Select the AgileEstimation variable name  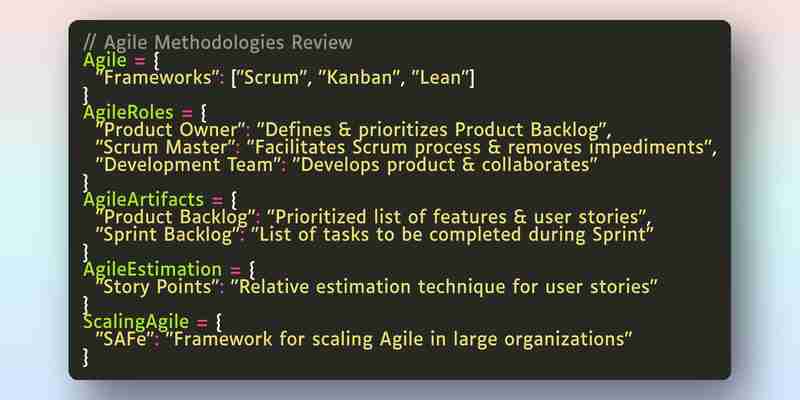click(153, 269)
